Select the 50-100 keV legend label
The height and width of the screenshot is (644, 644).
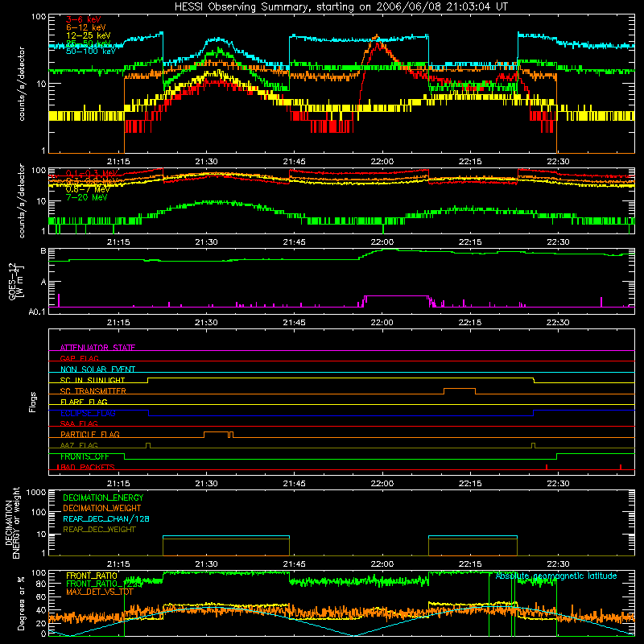[x=91, y=52]
